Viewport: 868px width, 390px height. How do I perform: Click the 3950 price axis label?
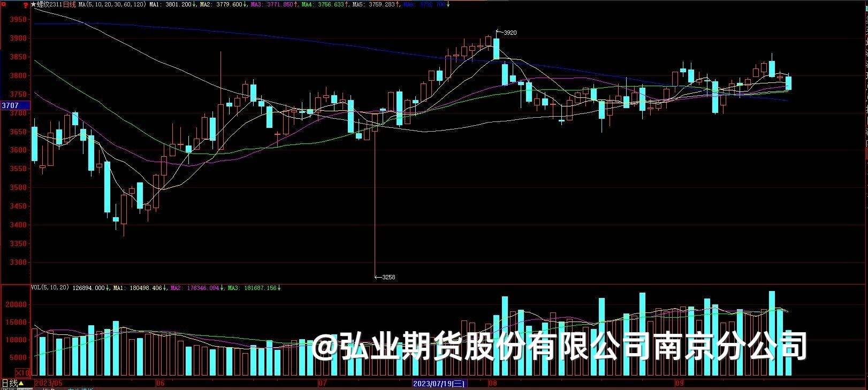[18, 20]
